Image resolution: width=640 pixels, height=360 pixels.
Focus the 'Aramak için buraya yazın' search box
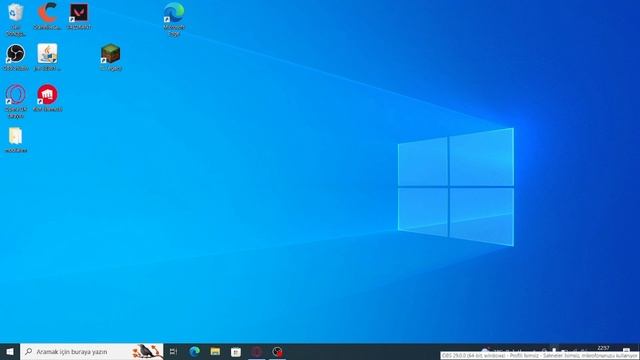(92, 352)
